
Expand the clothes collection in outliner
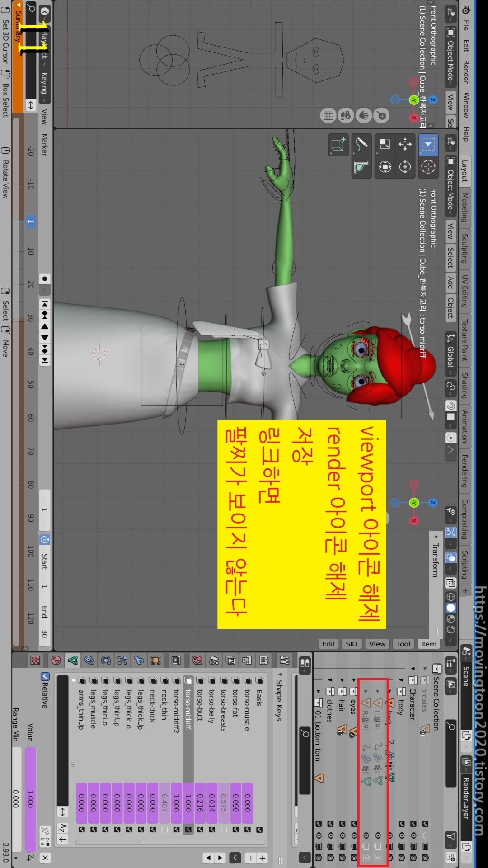click(x=330, y=680)
